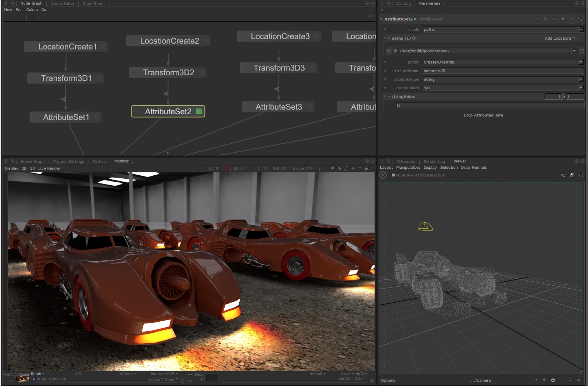Viewport: 588px width, 386px height.
Task: Click the Viewer cancel circle-X icon
Action: point(383,175)
